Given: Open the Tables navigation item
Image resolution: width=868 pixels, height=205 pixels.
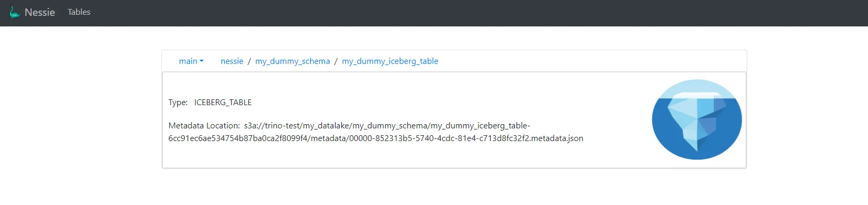Looking at the screenshot, I should pyautogui.click(x=79, y=12).
